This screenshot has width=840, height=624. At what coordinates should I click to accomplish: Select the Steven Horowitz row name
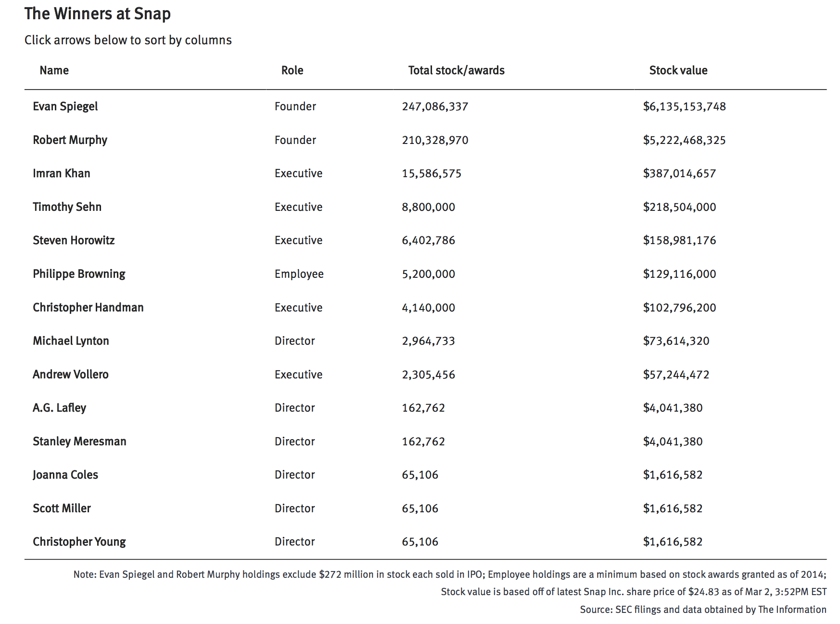[x=74, y=240]
